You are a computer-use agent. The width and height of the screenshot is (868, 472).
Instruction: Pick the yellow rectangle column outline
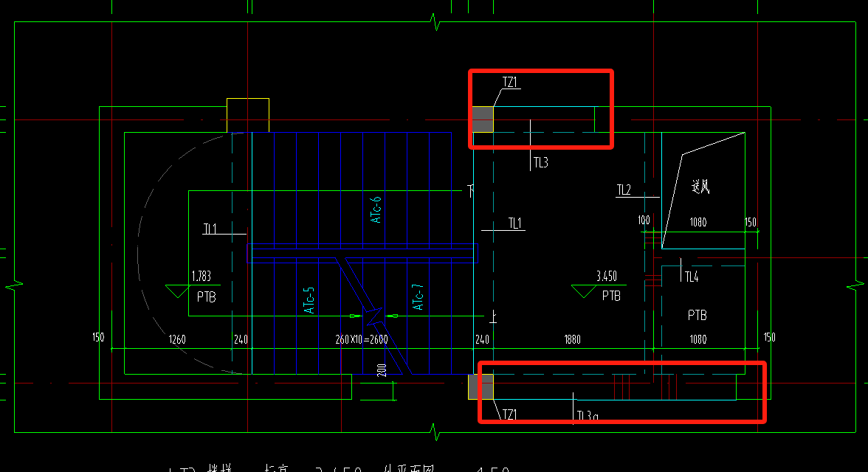pyautogui.click(x=248, y=115)
